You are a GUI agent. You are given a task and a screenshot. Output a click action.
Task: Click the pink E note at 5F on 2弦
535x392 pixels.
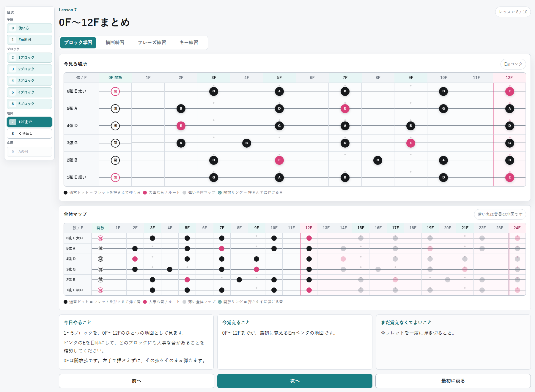[279, 160]
